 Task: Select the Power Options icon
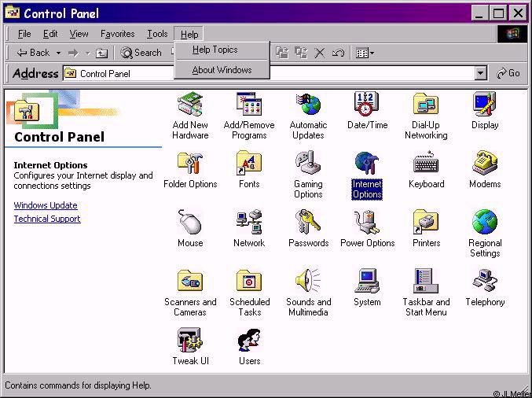point(367,223)
